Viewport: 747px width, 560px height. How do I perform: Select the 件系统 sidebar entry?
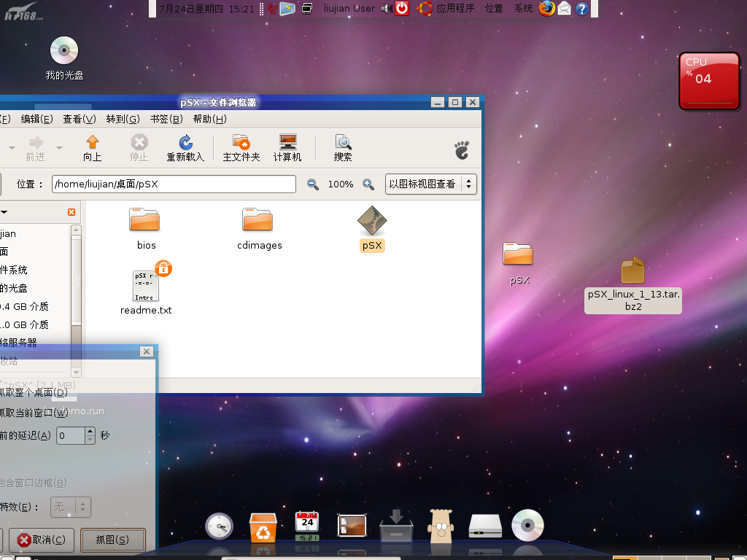click(x=14, y=270)
